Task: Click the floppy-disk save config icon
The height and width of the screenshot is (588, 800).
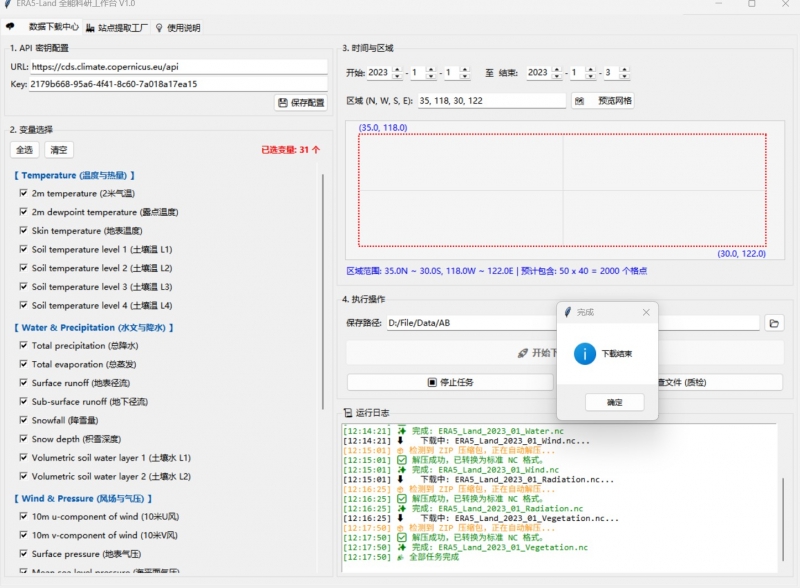Action: click(283, 103)
